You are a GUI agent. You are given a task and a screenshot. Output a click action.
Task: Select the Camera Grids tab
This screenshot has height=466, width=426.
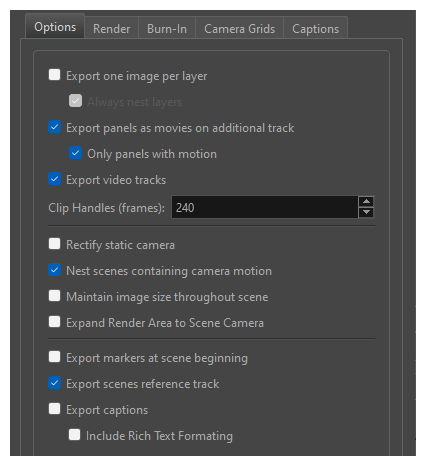point(239,28)
